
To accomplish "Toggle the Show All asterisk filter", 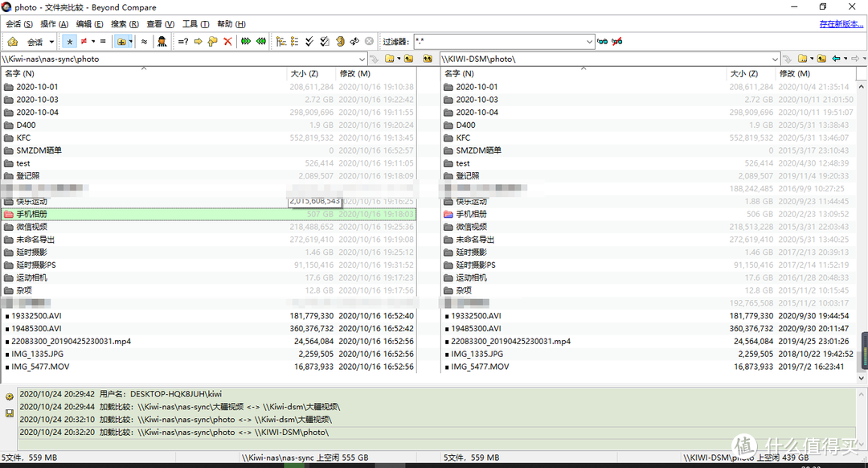I will [x=69, y=42].
